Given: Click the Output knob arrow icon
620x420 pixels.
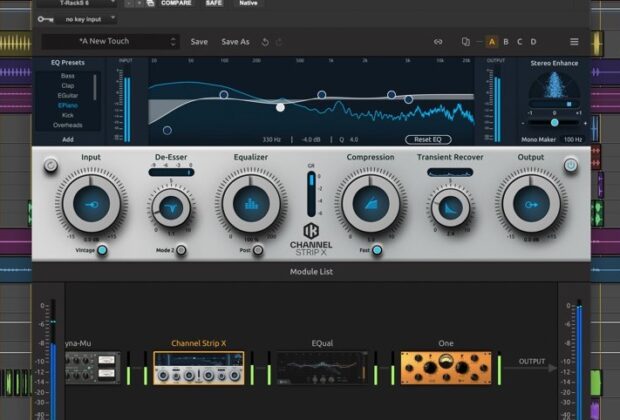Looking at the screenshot, I should click(x=531, y=204).
